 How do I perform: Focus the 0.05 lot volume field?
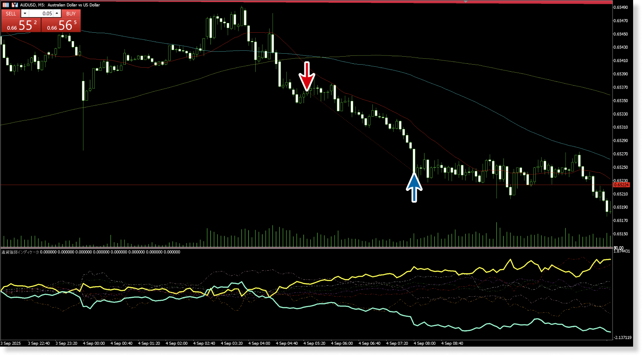pyautogui.click(x=41, y=13)
